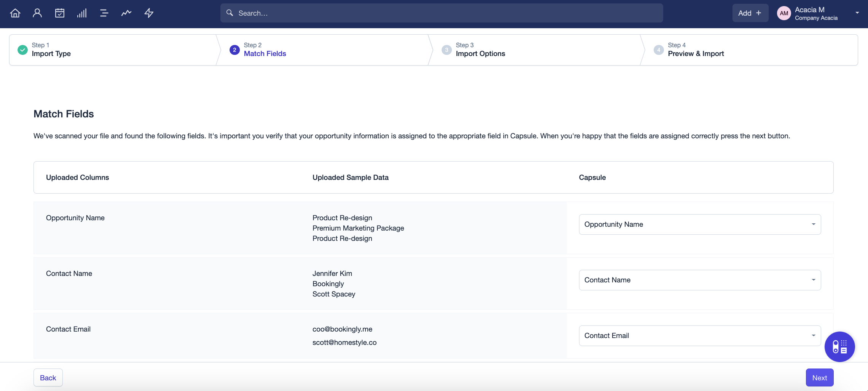868x391 pixels.
Task: Click the Back button
Action: (x=48, y=378)
